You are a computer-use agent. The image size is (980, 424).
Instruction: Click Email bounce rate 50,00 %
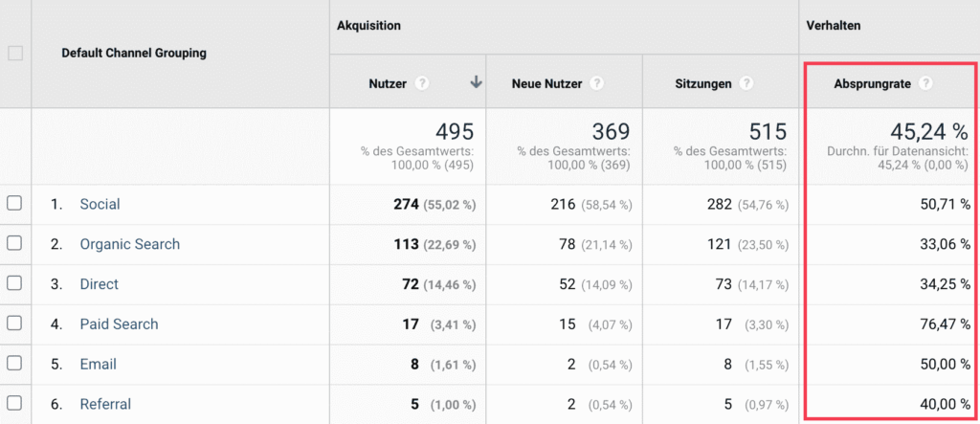coord(945,364)
